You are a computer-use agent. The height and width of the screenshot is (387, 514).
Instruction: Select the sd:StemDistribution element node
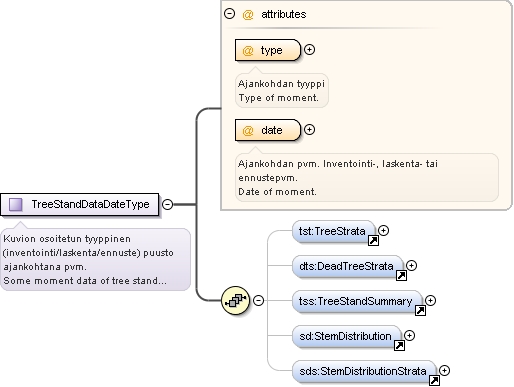tap(347, 336)
